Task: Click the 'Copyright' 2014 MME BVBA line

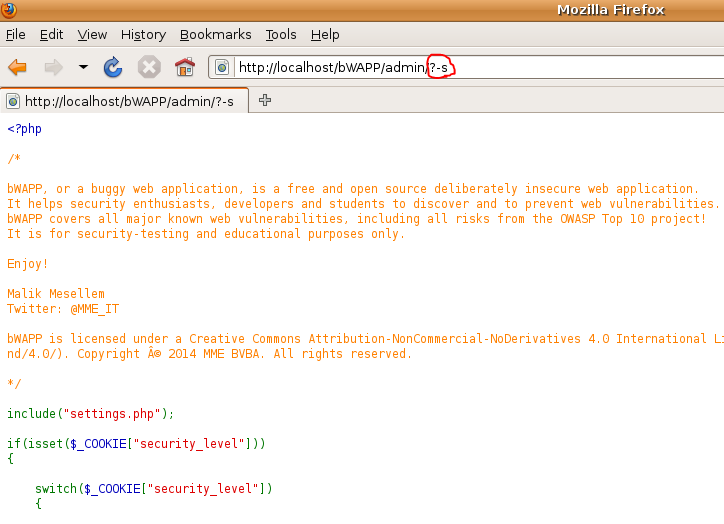Action: [x=209, y=354]
